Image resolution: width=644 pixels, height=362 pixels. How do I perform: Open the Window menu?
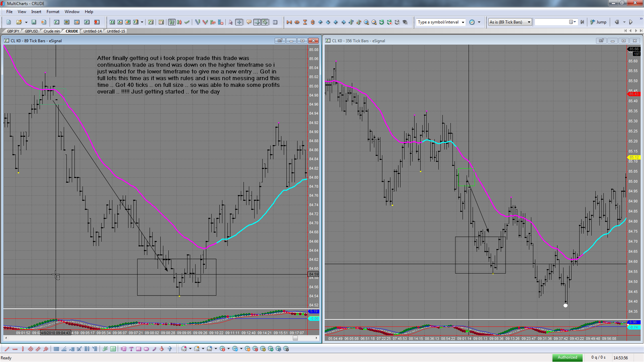click(72, 12)
